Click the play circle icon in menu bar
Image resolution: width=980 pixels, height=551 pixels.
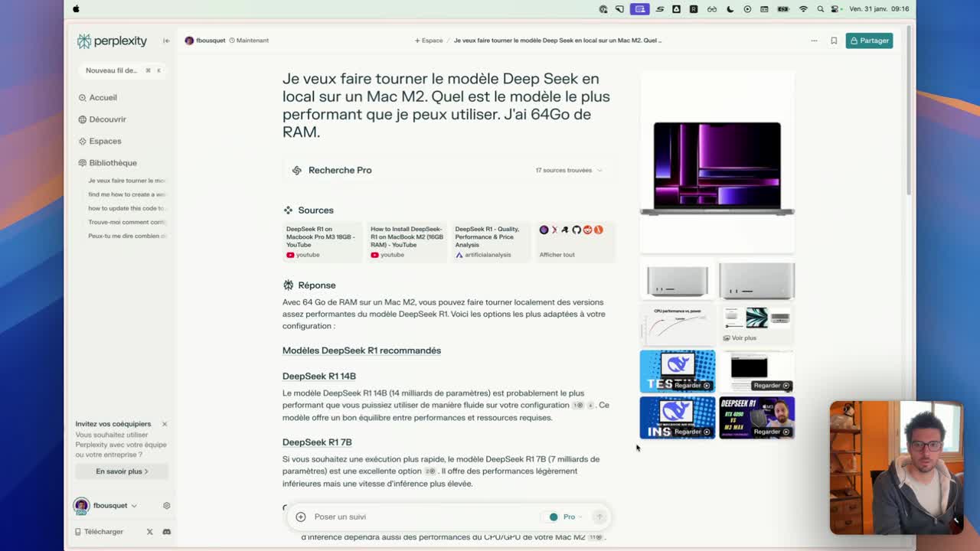pyautogui.click(x=747, y=9)
